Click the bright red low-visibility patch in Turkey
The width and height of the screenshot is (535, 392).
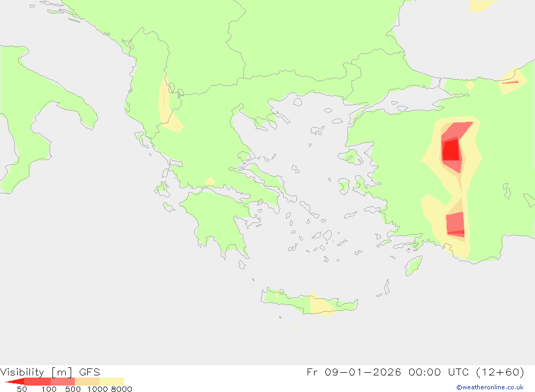[451, 150]
